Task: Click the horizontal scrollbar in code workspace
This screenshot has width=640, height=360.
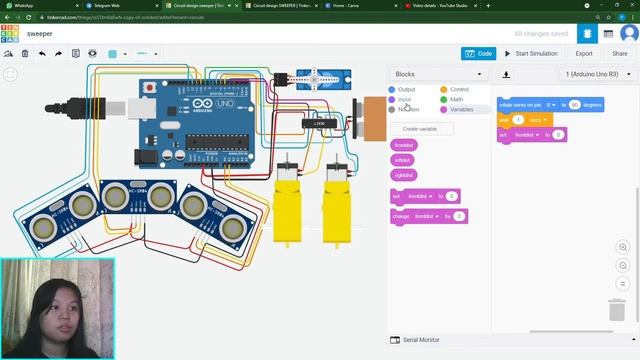Action: 571,331
